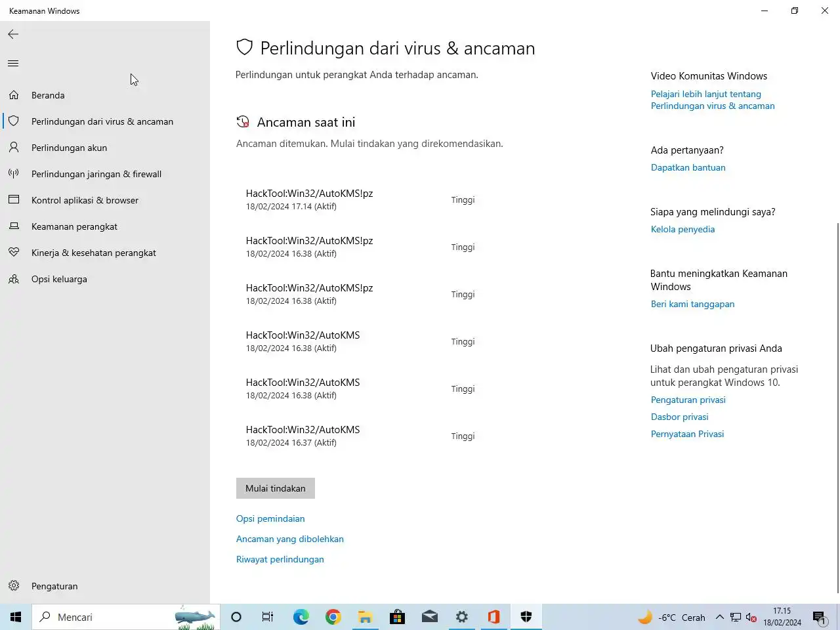
Task: Open Microsoft Store from taskbar
Action: coord(398,617)
